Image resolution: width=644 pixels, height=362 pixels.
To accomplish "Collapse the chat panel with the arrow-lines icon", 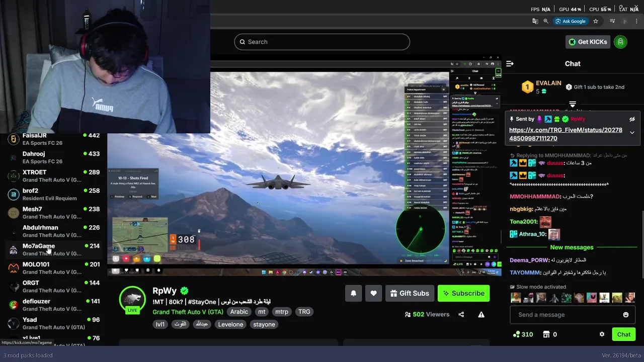I will point(510,63).
